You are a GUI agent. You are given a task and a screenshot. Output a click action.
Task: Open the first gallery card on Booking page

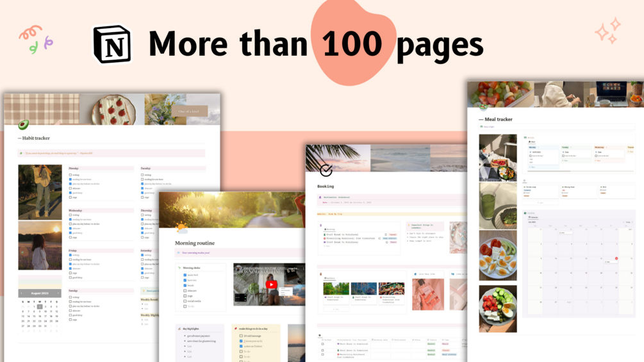[336, 293]
